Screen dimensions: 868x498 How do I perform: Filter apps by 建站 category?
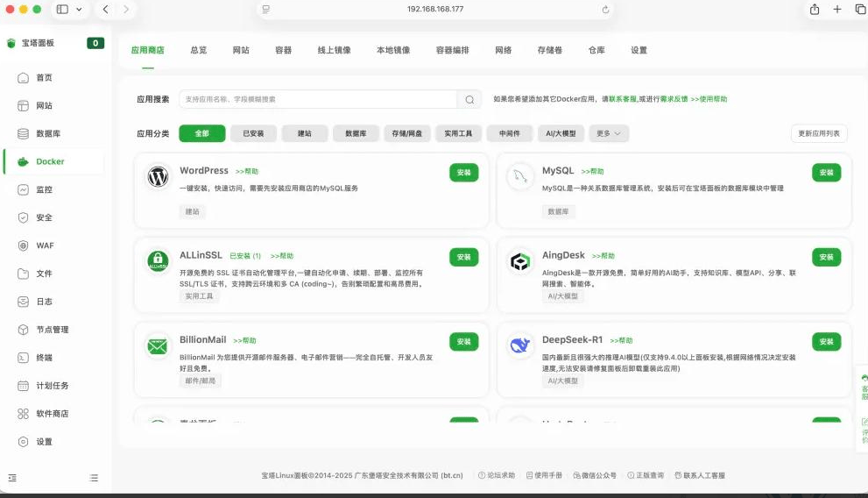point(305,133)
